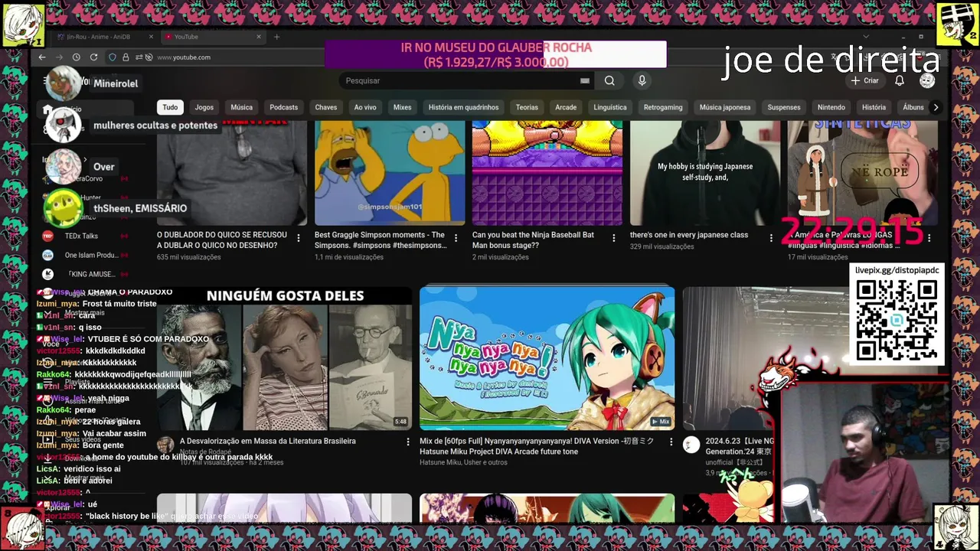Select the Jogos filter chip
This screenshot has height=551, width=980.
click(204, 107)
